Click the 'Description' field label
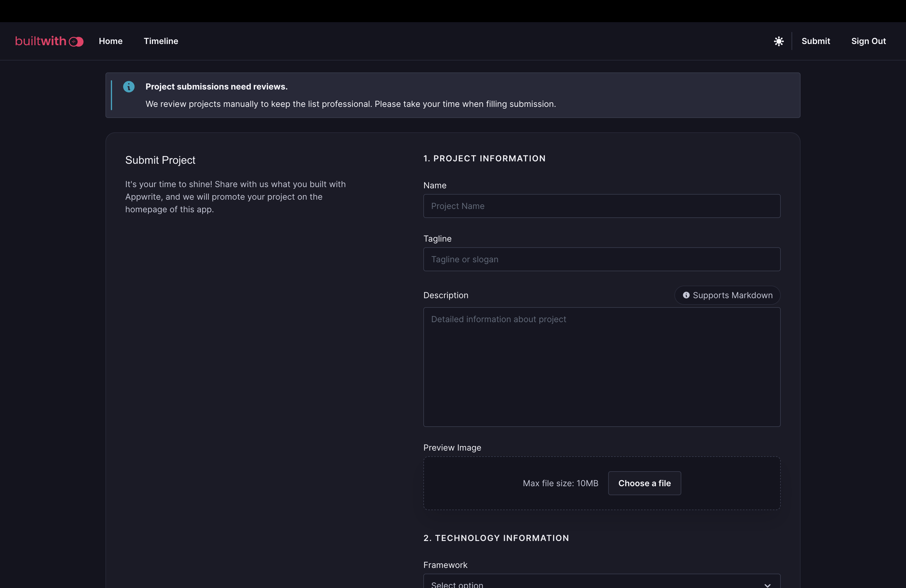 [446, 295]
